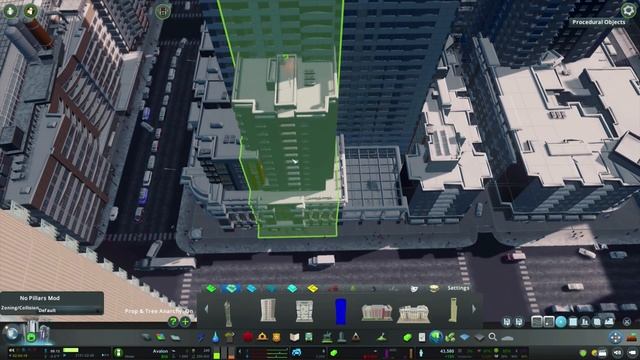The image size is (640, 360).
Task: Open the Parks statue menu
Action: (x=327, y=337)
